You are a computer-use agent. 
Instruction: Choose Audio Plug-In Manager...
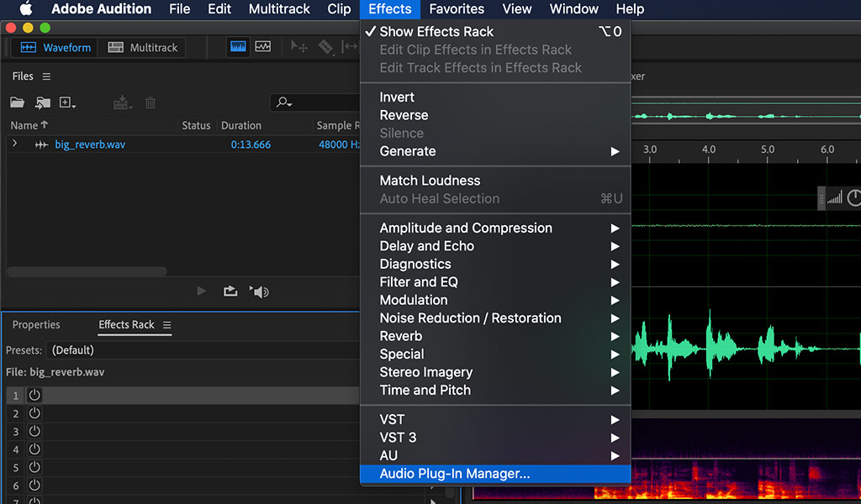pyautogui.click(x=494, y=474)
